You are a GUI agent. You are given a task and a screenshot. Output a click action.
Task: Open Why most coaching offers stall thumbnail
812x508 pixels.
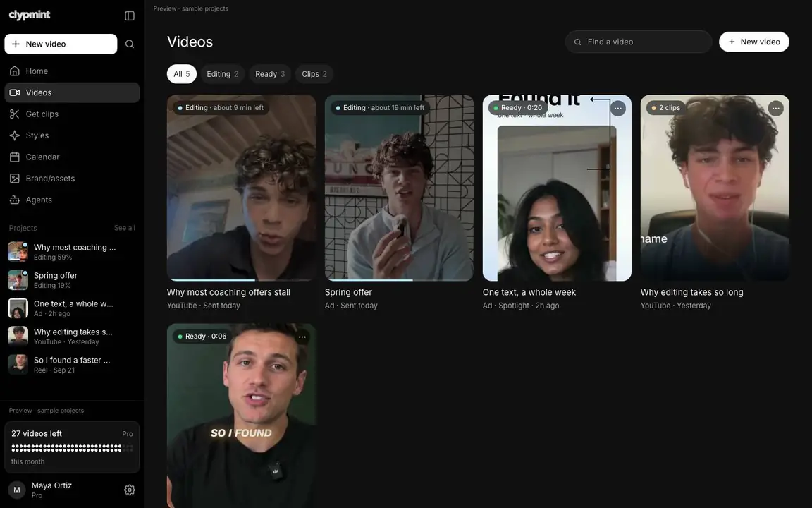[241, 188]
